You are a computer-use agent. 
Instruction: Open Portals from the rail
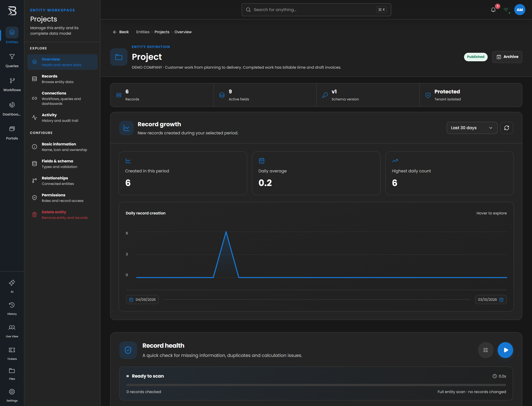[x=12, y=133]
